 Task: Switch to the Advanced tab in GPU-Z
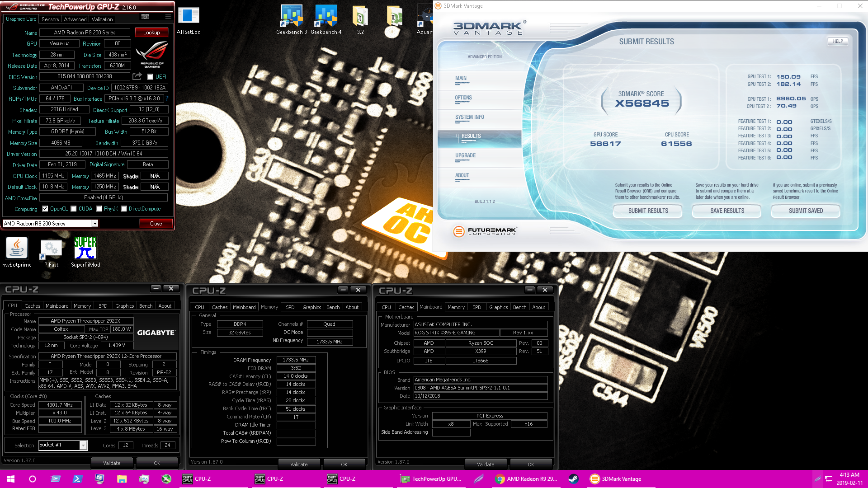pos(75,19)
